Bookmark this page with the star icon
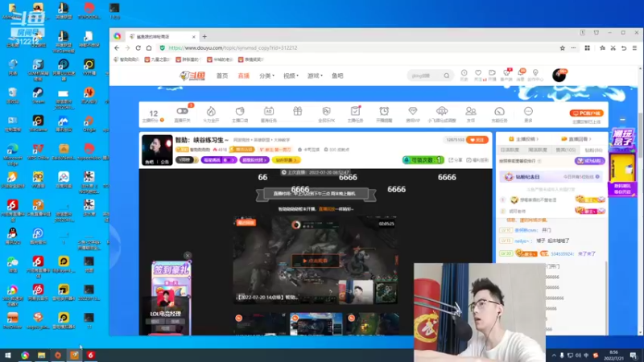 [x=562, y=48]
